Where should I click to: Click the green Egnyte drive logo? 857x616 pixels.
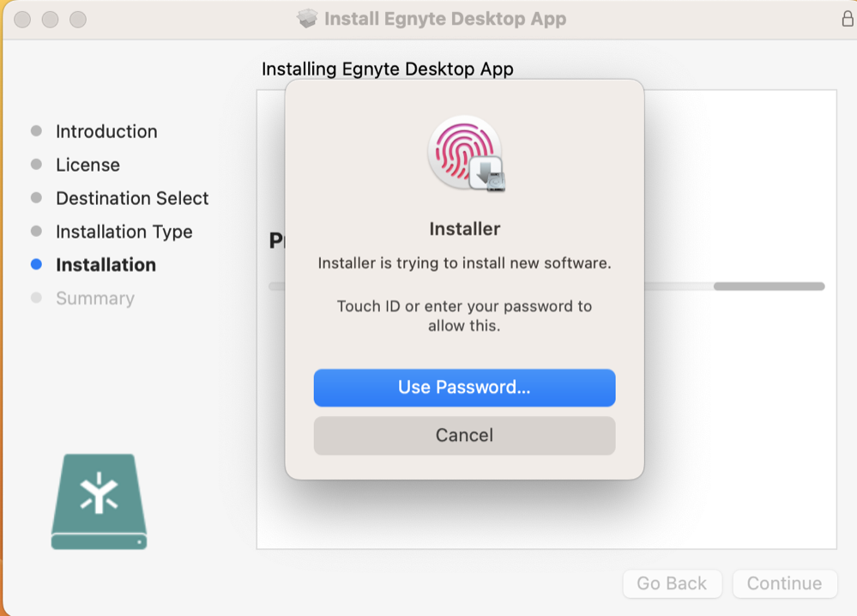pos(99,501)
